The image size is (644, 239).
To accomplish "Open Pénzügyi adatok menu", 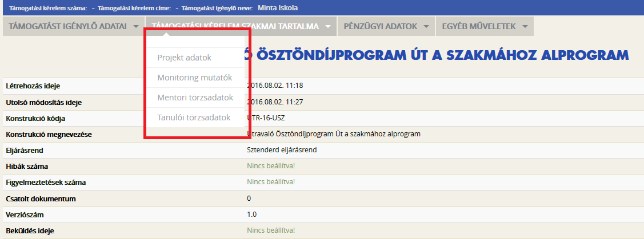I will click(x=386, y=26).
